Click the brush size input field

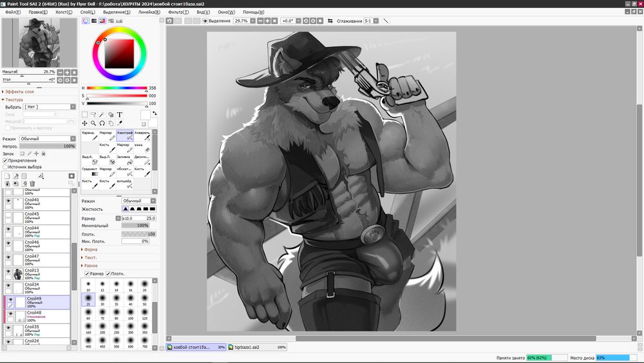point(139,219)
